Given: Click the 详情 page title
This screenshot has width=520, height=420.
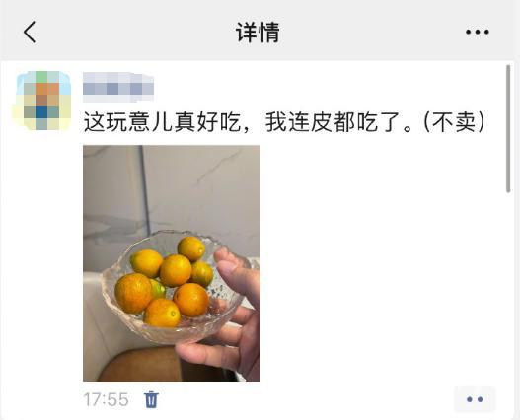Looking at the screenshot, I should click(x=258, y=33).
